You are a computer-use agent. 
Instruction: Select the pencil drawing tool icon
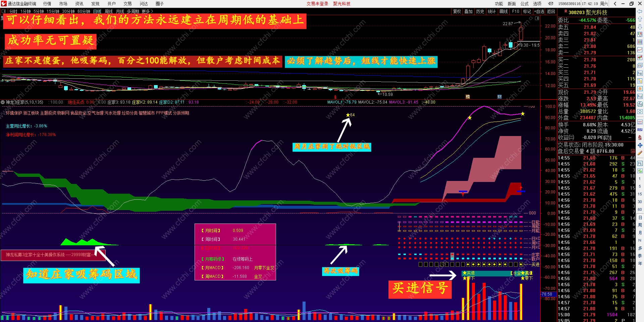click(x=640, y=153)
